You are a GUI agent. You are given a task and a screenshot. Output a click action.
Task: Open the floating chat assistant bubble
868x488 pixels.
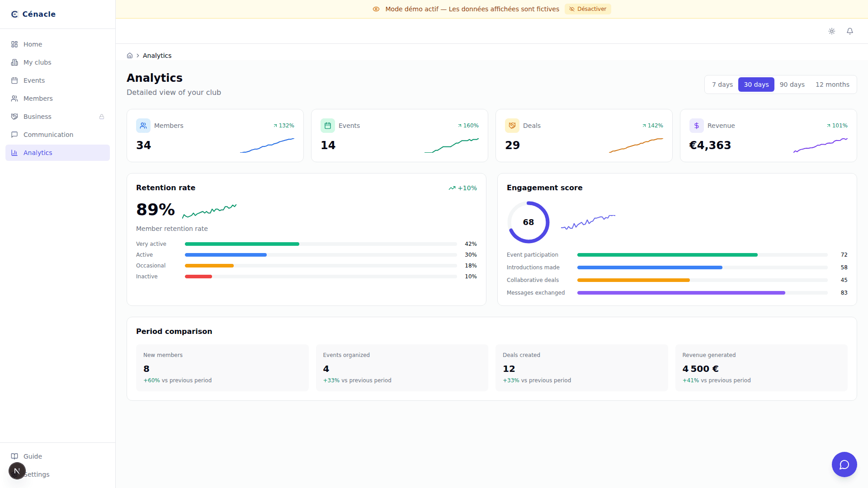click(844, 464)
